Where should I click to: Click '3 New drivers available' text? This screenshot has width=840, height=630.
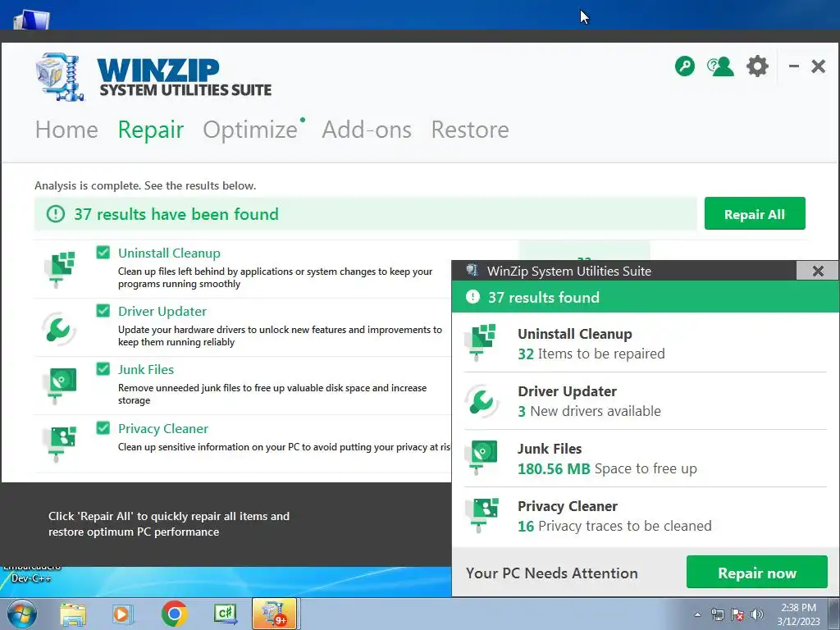point(589,412)
